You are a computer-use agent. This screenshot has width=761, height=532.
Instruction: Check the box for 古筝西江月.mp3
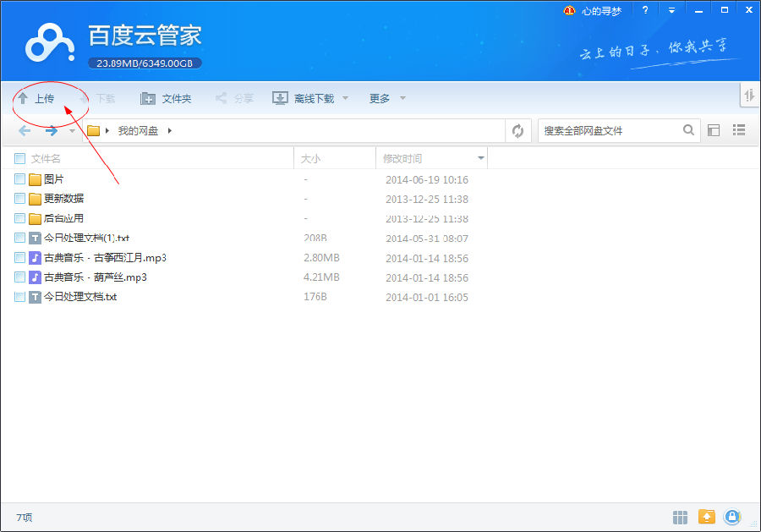pos(20,257)
